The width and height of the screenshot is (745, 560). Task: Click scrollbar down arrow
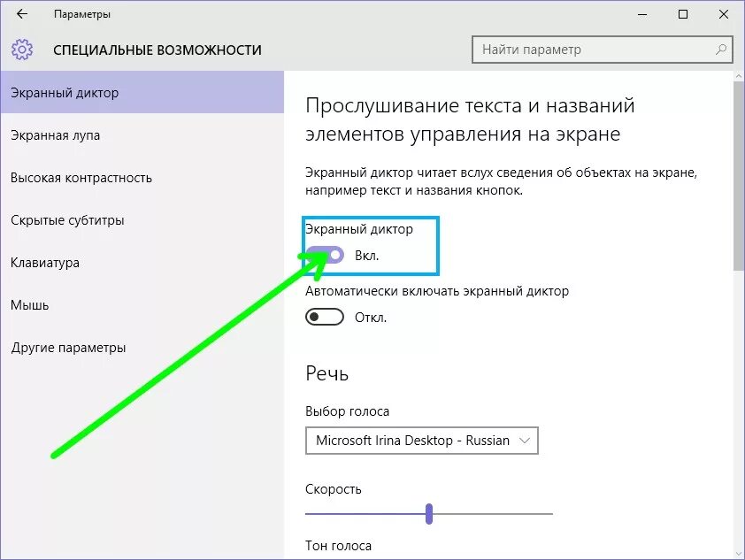pyautogui.click(x=739, y=553)
